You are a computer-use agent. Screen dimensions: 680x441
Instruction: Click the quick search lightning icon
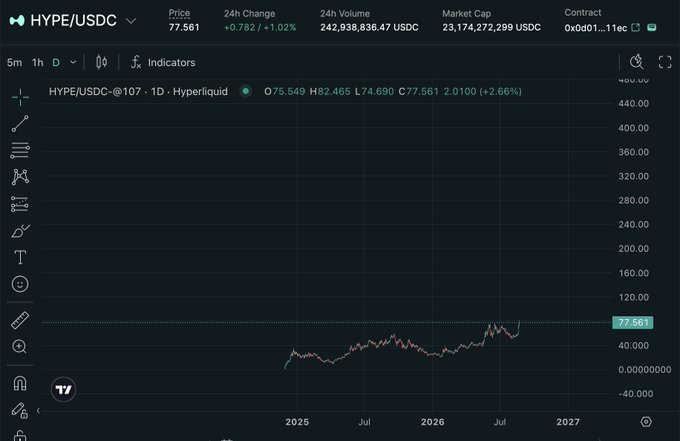point(637,62)
